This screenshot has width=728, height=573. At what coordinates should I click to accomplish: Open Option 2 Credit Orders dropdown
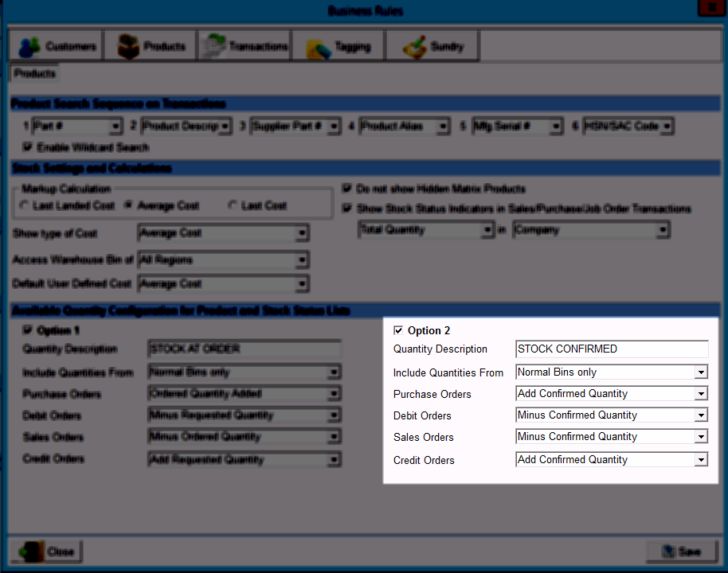(x=701, y=460)
